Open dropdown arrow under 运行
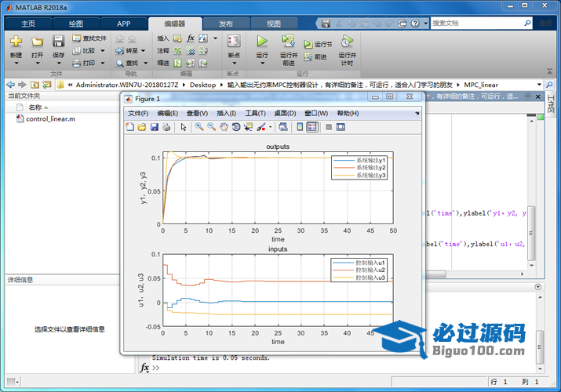Image resolution: width=561 pixels, height=392 pixels. (x=262, y=64)
